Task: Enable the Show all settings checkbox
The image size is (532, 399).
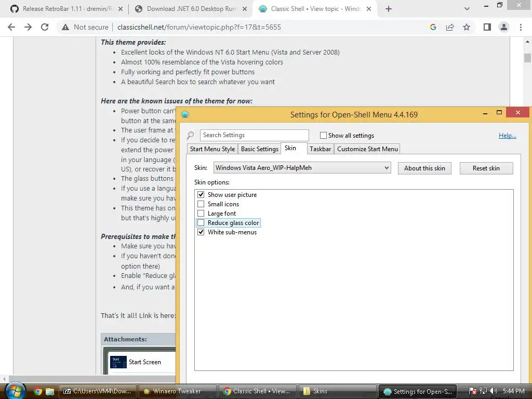Action: (323, 136)
